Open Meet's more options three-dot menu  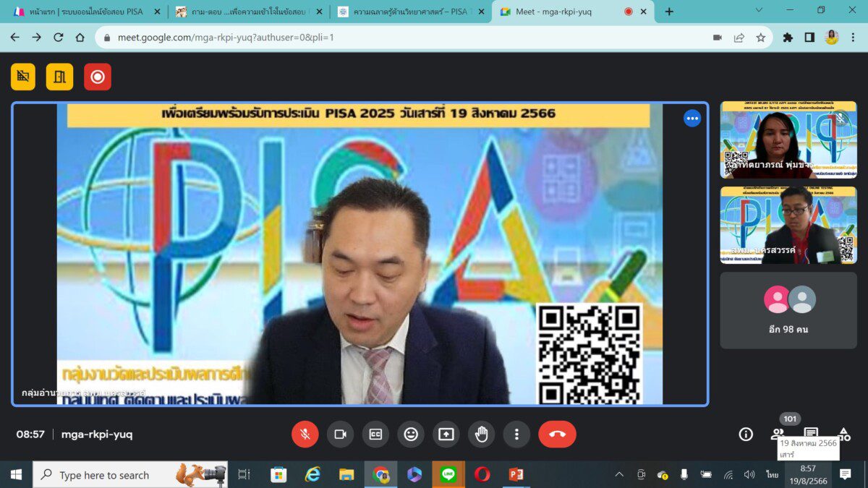[x=516, y=434]
